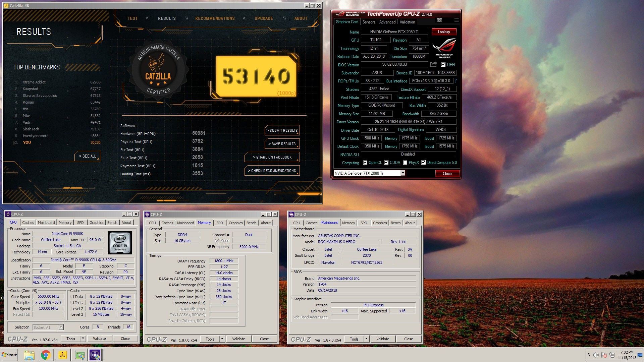Toggle the PhysX checkbox
The image size is (644, 362).
coord(405,163)
